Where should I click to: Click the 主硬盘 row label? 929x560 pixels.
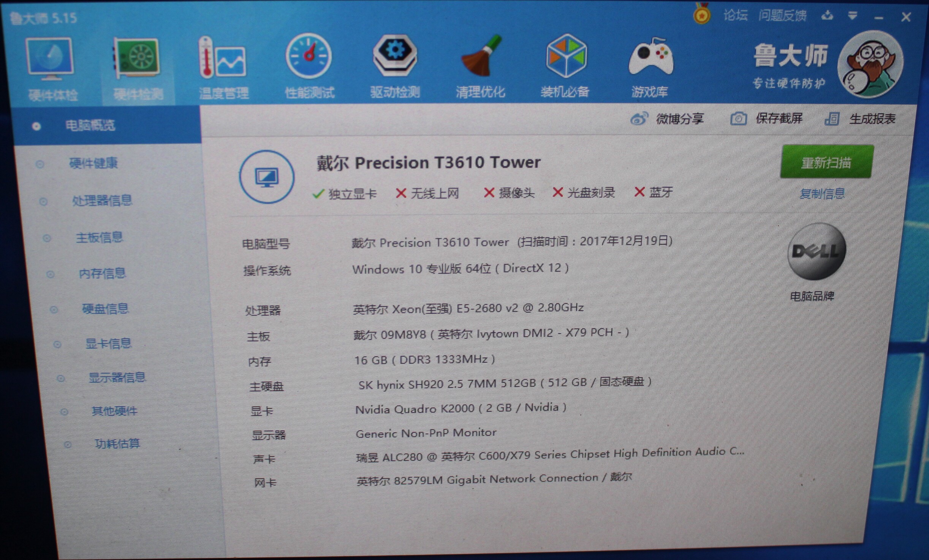tap(266, 387)
